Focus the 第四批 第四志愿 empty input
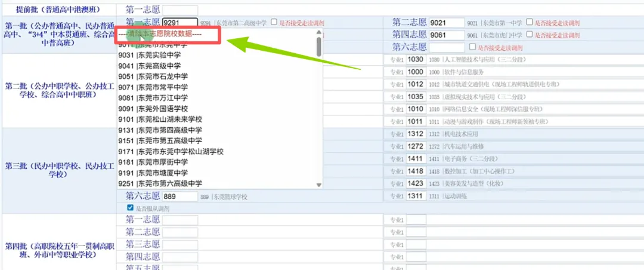 click(180, 257)
